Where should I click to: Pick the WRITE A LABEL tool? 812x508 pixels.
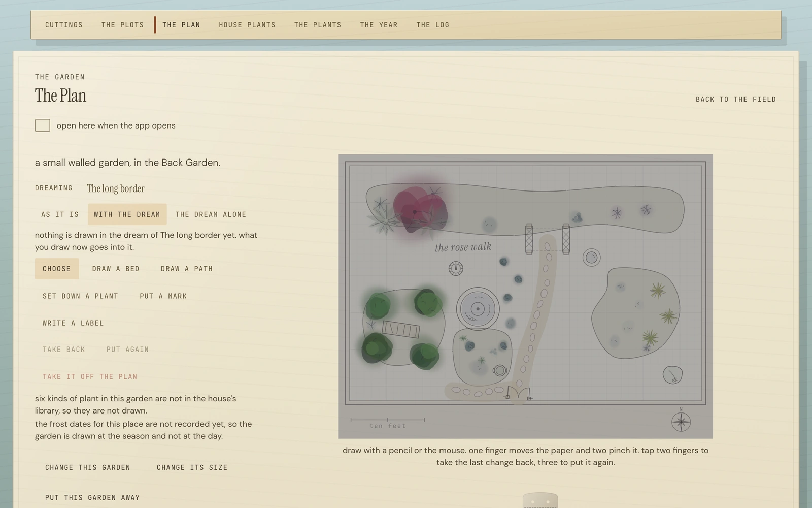coord(73,323)
